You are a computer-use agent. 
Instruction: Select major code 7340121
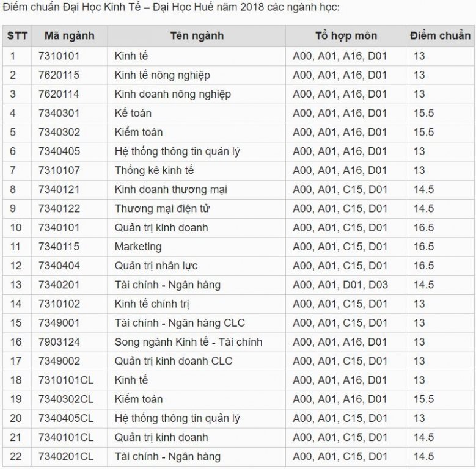click(59, 189)
